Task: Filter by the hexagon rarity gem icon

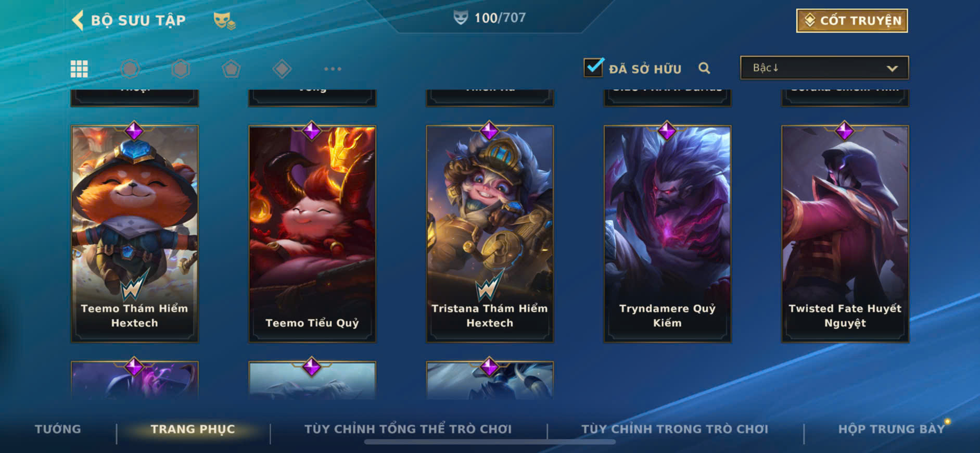Action: click(181, 69)
